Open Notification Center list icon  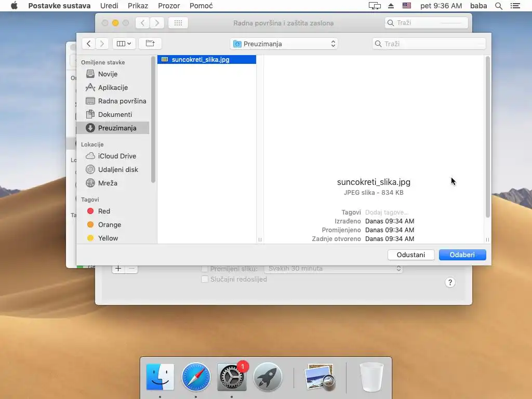coord(515,6)
